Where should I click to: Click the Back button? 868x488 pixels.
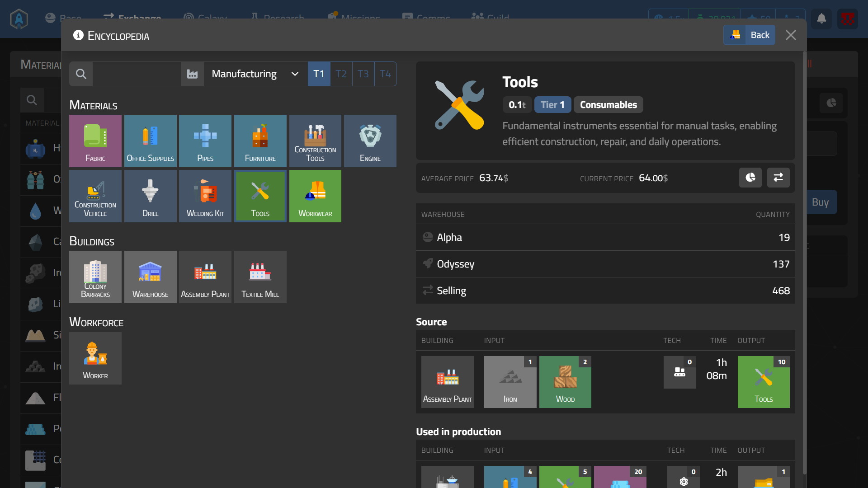click(x=749, y=35)
